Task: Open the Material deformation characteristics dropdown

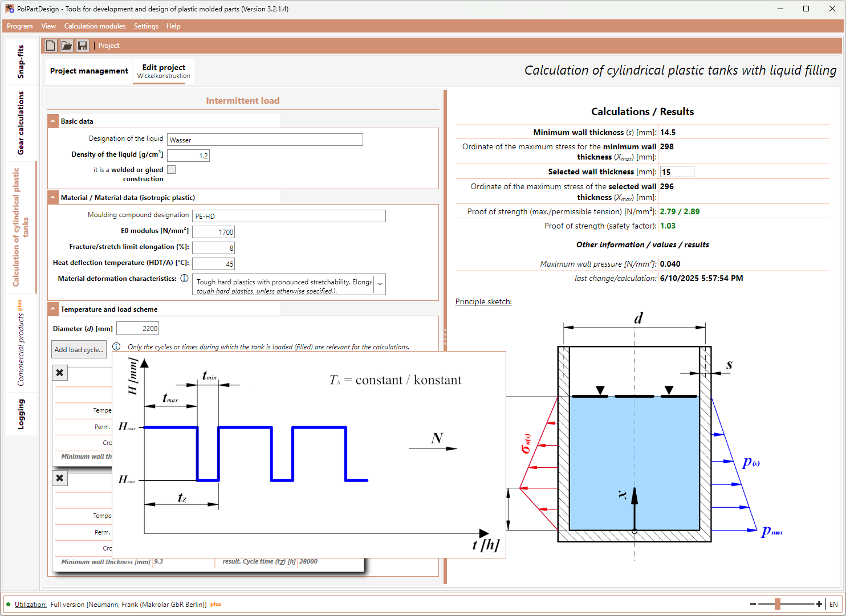Action: [x=380, y=284]
